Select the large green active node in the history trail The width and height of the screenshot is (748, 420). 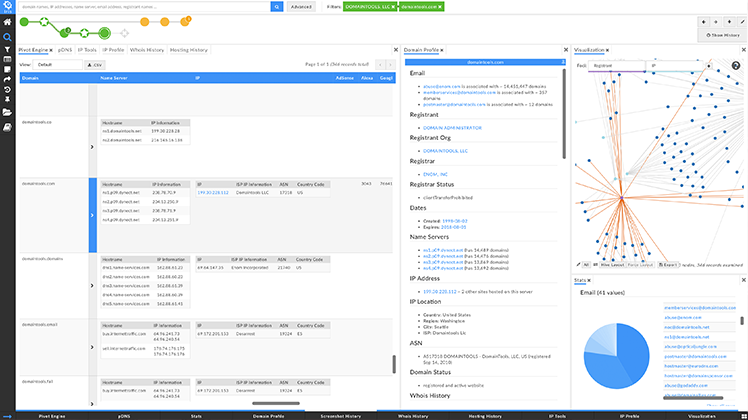104,33
